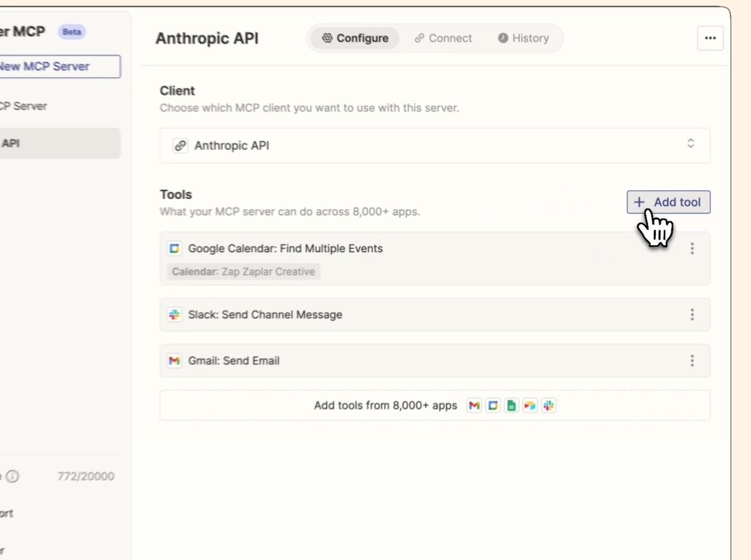Expand the Anthropic API client dropdown
This screenshot has width=751, height=560.
(435, 145)
